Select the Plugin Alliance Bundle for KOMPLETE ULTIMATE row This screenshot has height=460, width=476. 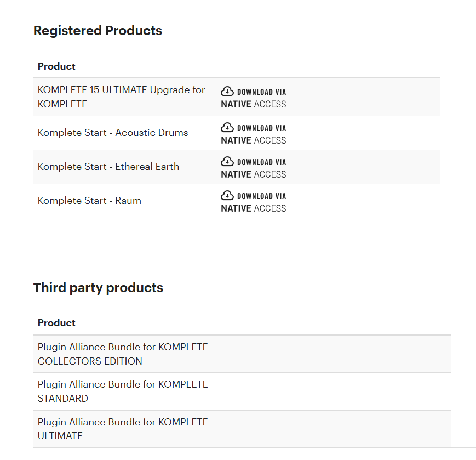point(122,429)
